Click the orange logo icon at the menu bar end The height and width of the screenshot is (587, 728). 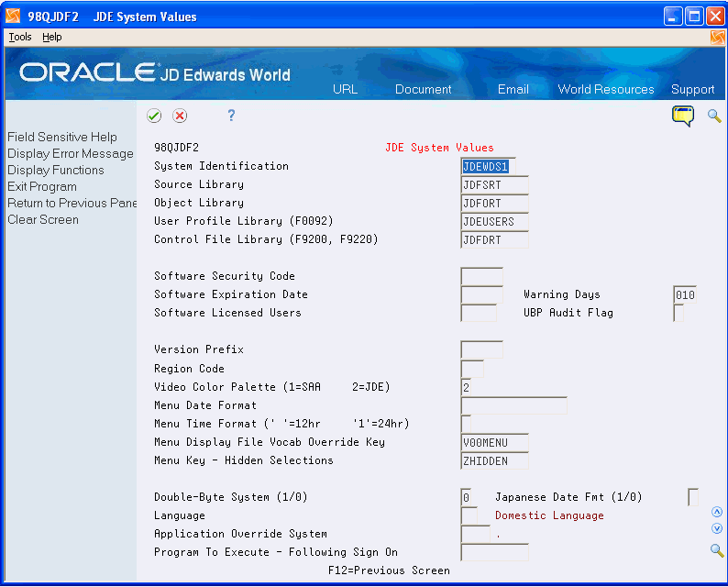click(x=717, y=38)
